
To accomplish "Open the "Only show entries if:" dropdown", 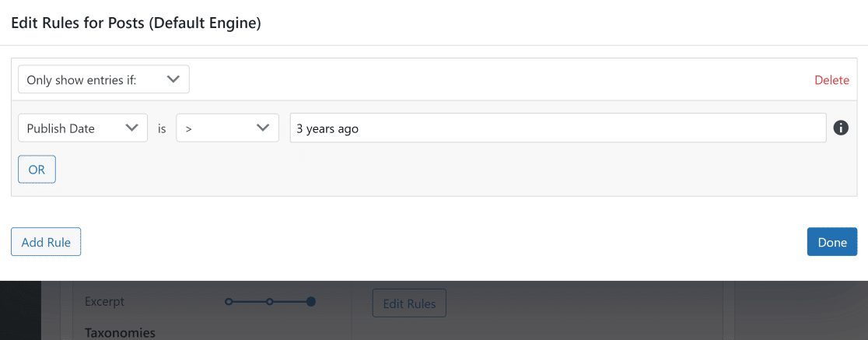I will (103, 79).
